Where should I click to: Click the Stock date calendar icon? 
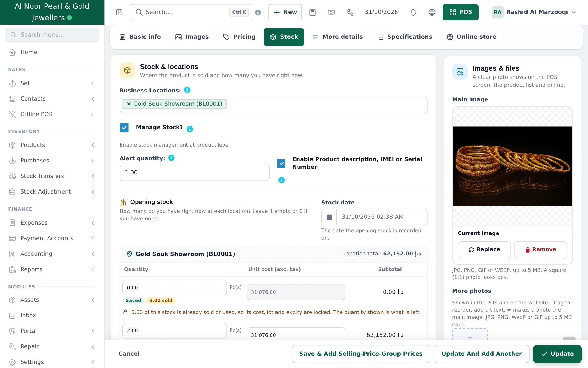point(329,217)
